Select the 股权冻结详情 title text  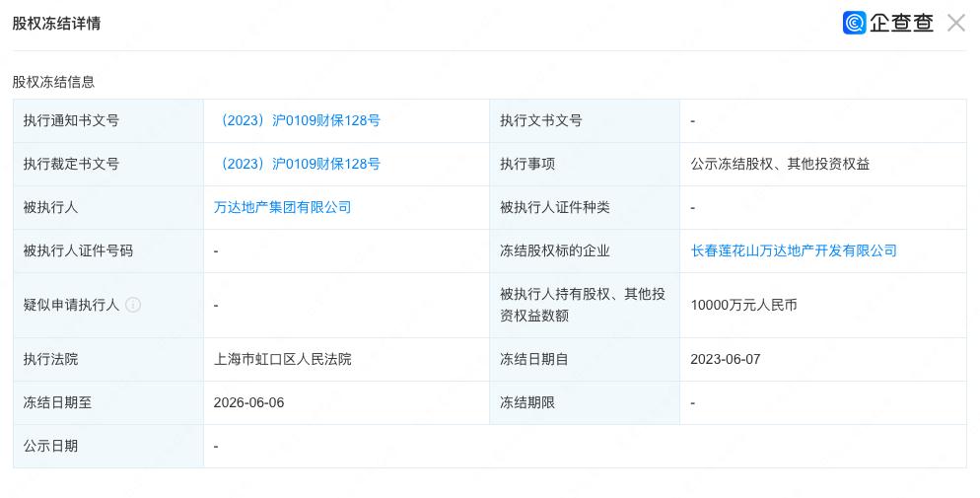pos(56,24)
